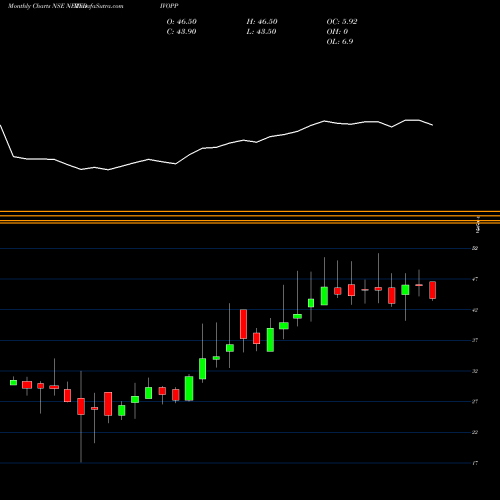This screenshot has width=500, height=500.
Task: Select the close value C: 43.90
Action: [181, 32]
